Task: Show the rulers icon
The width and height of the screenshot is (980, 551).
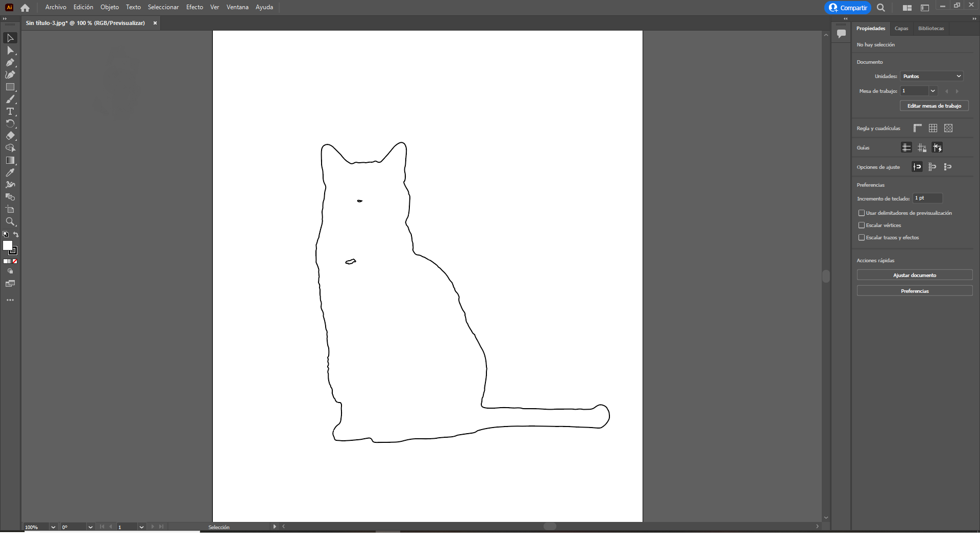Action: tap(917, 128)
